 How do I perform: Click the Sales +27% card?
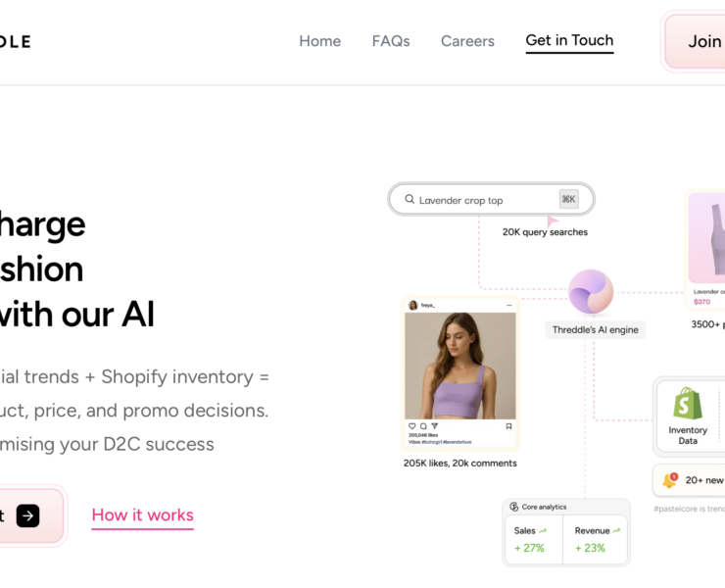click(x=534, y=539)
